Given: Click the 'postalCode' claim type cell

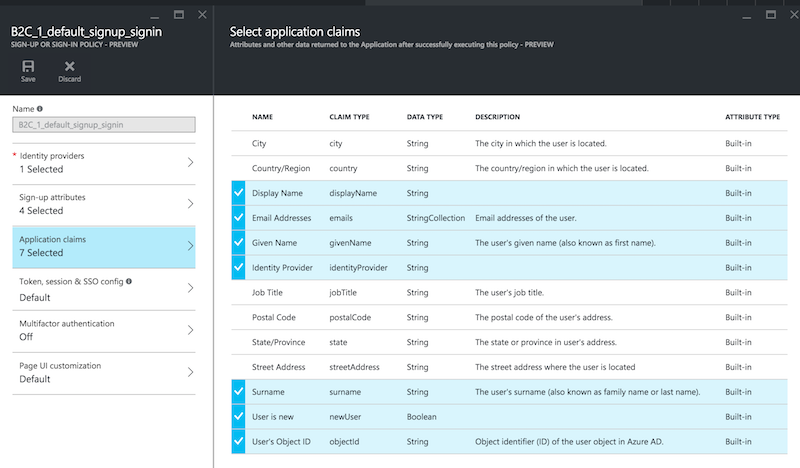Looking at the screenshot, I should coord(350,317).
